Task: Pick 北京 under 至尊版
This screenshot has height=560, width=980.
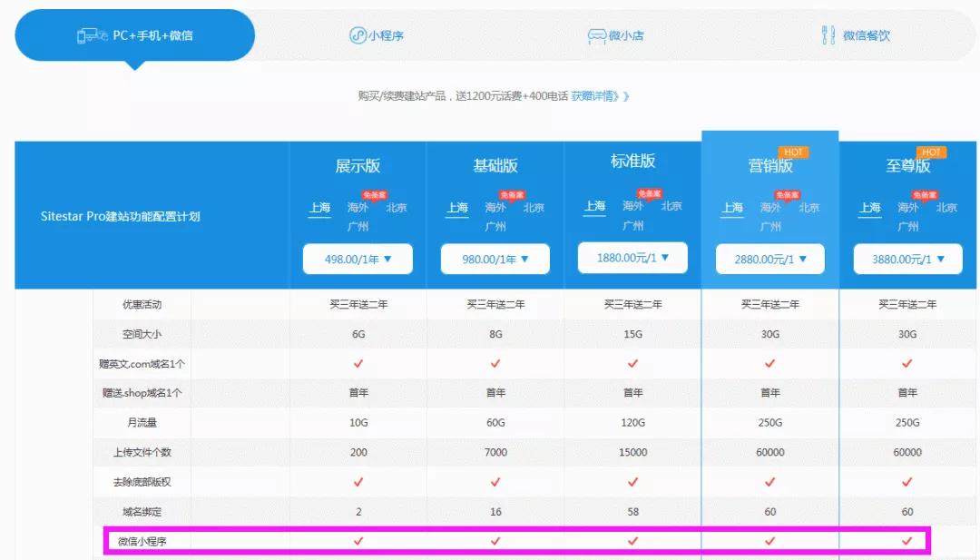Action: [946, 208]
